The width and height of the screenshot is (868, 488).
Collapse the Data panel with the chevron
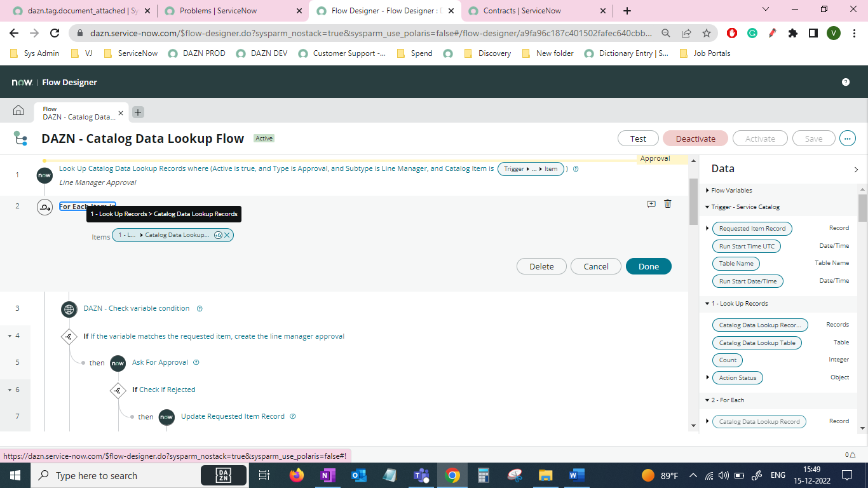(x=856, y=170)
